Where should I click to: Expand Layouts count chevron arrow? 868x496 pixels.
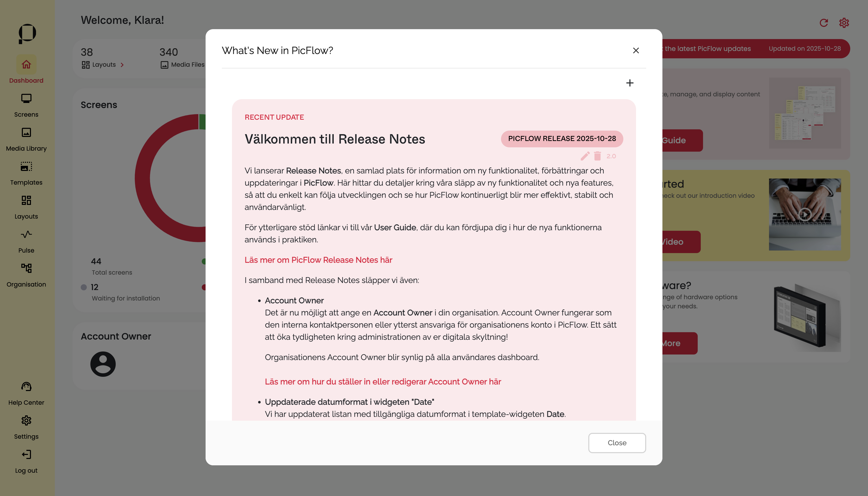pos(122,65)
